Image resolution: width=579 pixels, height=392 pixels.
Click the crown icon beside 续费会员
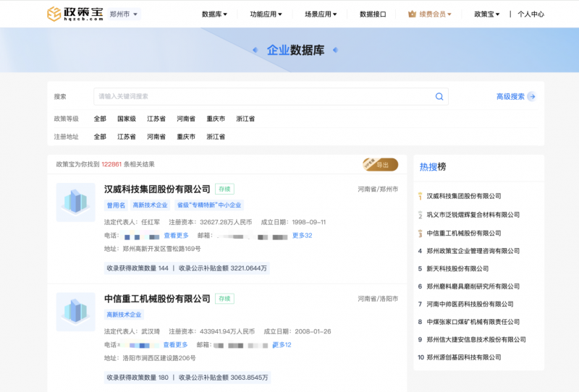412,14
